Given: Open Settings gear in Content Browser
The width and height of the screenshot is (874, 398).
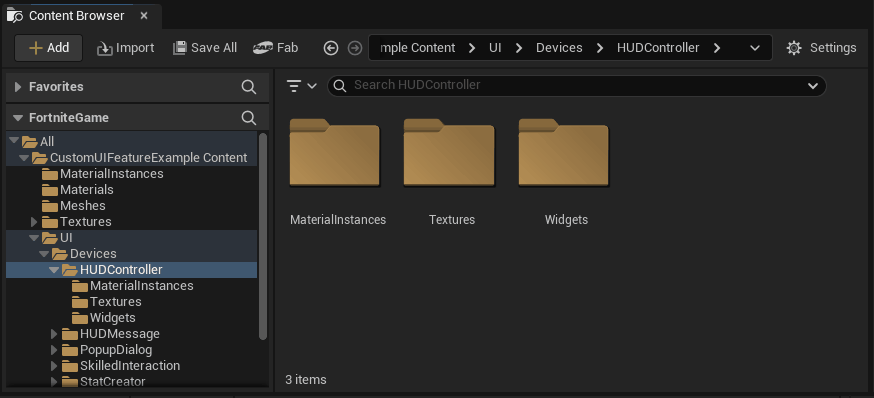Looking at the screenshot, I should 821,48.
